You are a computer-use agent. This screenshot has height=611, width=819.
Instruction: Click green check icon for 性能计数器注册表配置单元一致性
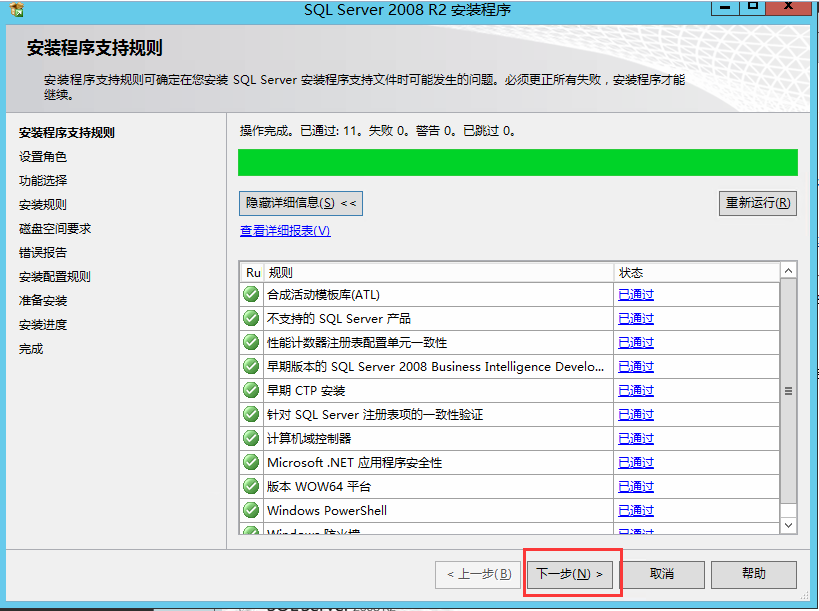click(251, 343)
